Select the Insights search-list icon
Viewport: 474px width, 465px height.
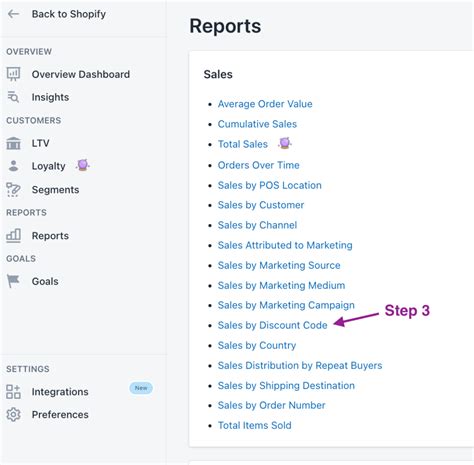[x=13, y=97]
